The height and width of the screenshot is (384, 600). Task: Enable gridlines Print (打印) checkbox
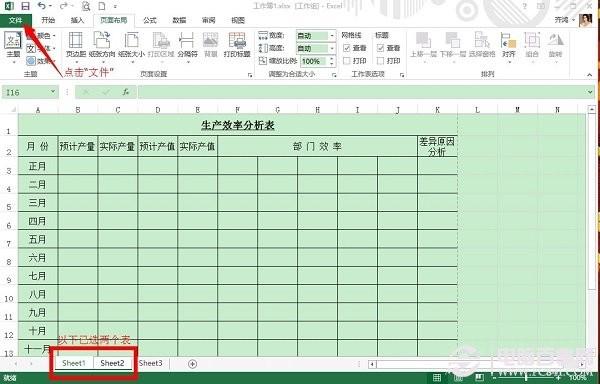[x=347, y=61]
